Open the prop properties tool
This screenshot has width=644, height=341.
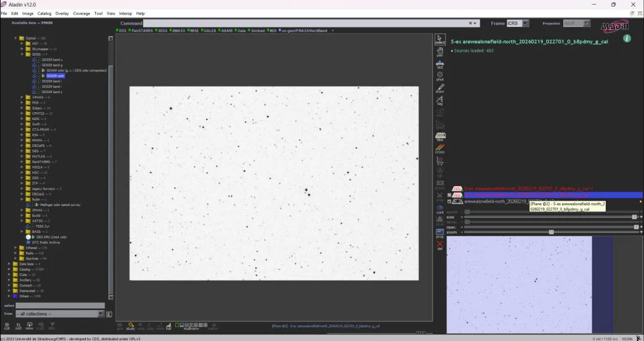440,233
